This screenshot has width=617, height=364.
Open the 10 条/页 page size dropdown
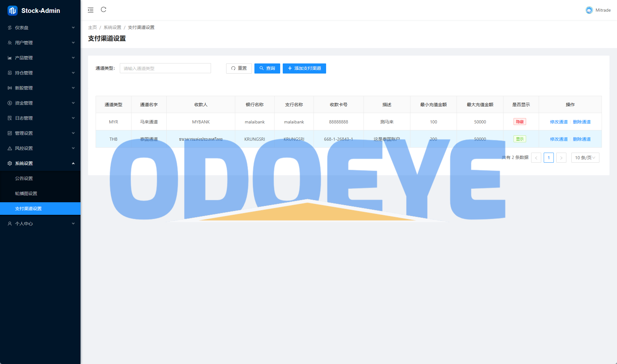pyautogui.click(x=585, y=158)
